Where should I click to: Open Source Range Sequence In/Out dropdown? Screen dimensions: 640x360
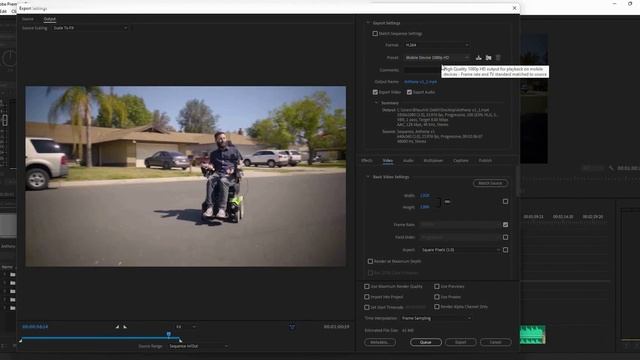pos(198,346)
